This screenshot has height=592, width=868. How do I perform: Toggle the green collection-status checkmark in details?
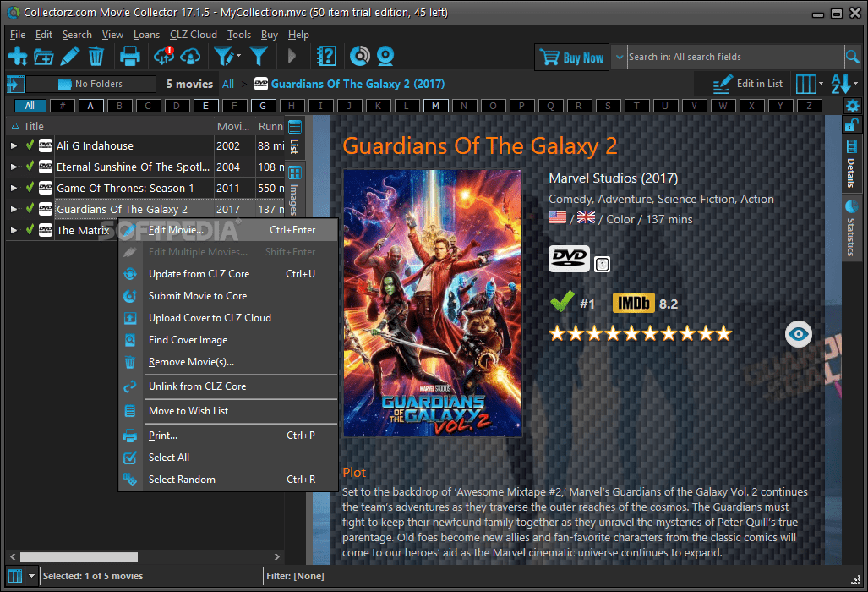coord(562,301)
